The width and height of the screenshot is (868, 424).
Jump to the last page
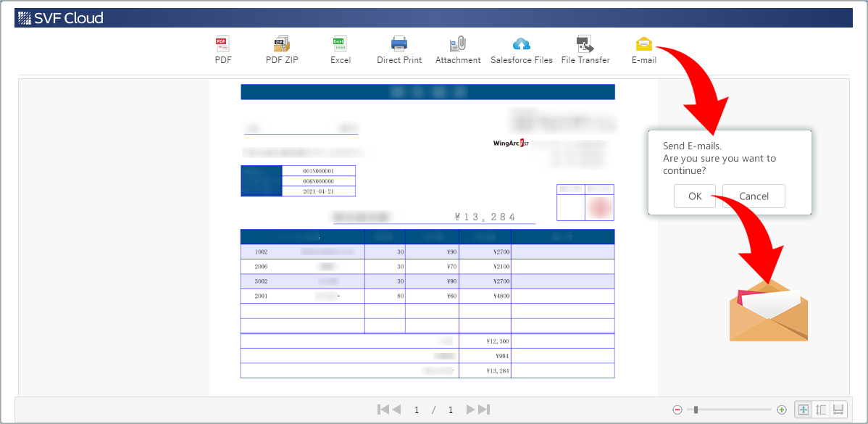[x=483, y=410]
